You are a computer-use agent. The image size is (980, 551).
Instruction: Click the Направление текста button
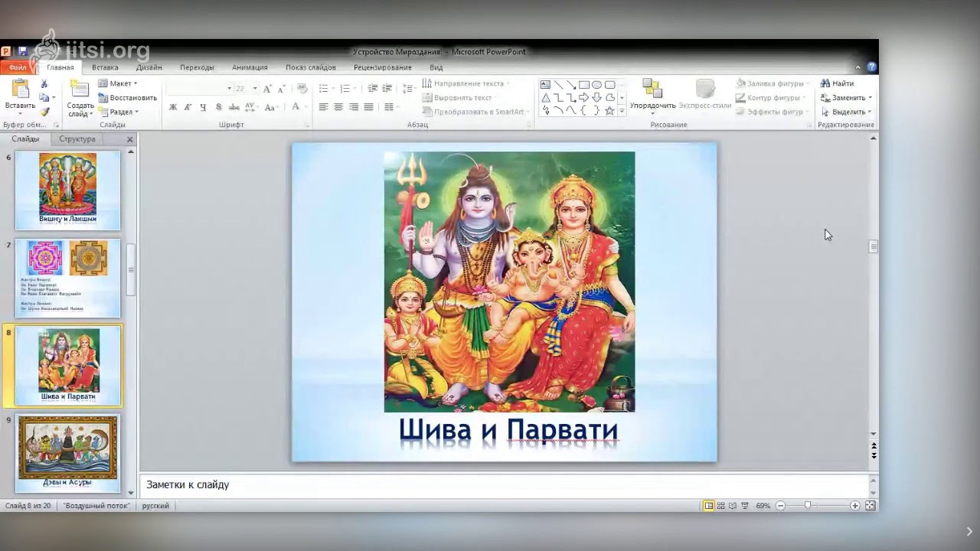coord(466,83)
